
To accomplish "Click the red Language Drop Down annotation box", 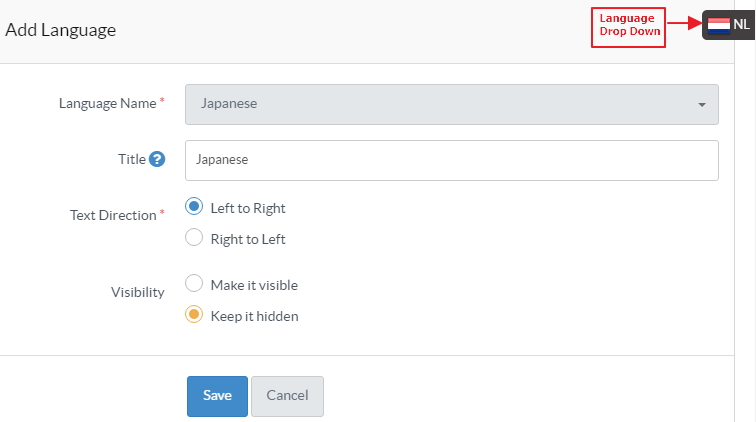I will (x=628, y=25).
